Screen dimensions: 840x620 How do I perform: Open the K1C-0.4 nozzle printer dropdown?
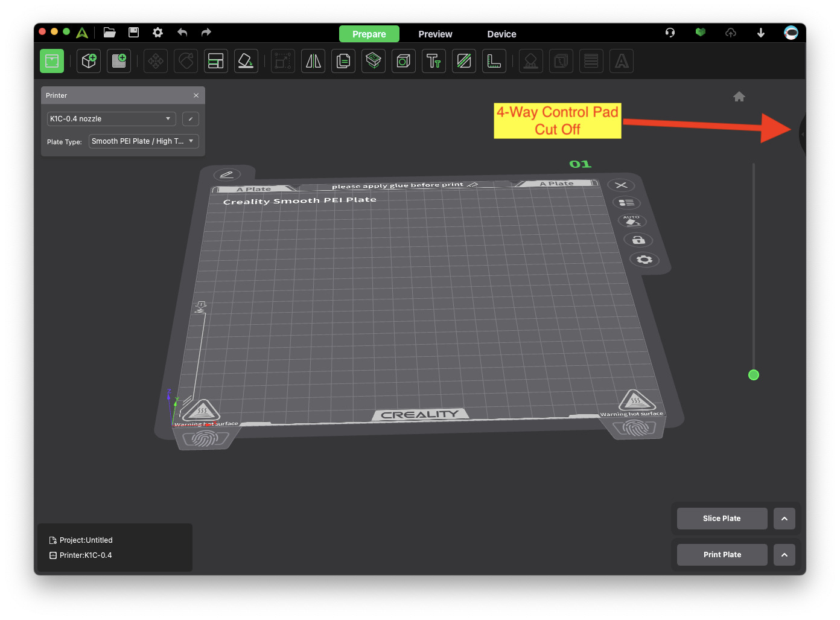pos(112,119)
